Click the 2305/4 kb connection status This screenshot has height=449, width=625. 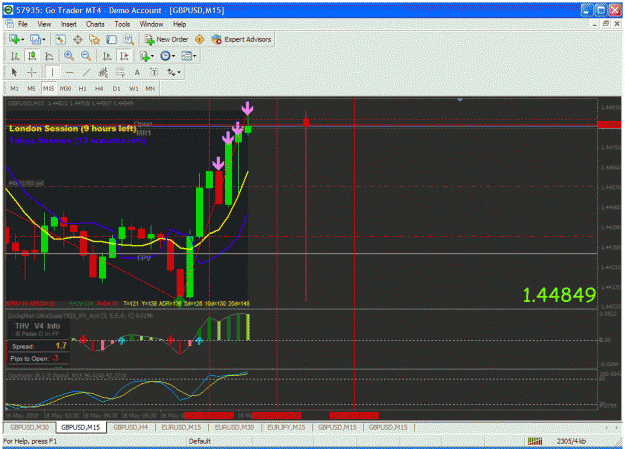[571, 441]
